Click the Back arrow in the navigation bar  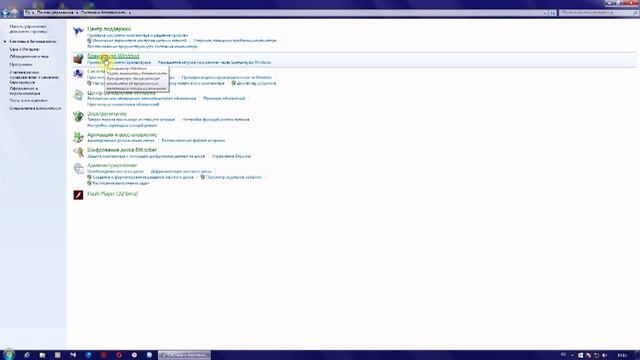[x=5, y=13]
